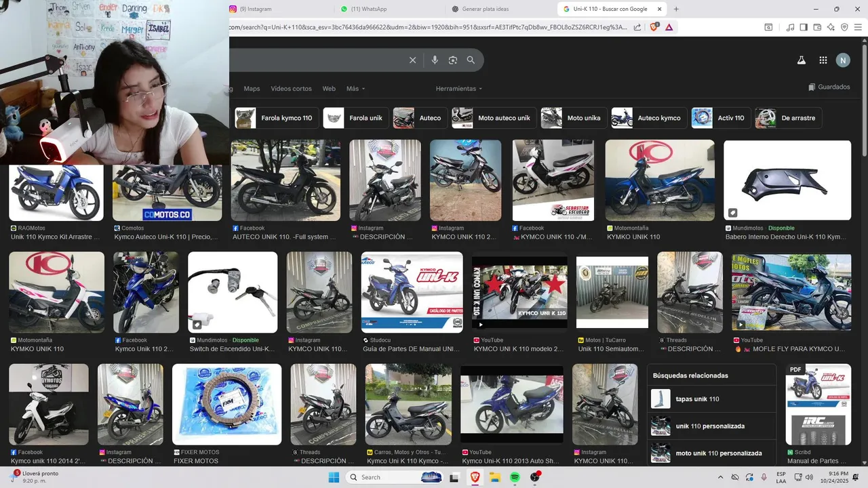Filter by Auteco chip

coord(420,118)
